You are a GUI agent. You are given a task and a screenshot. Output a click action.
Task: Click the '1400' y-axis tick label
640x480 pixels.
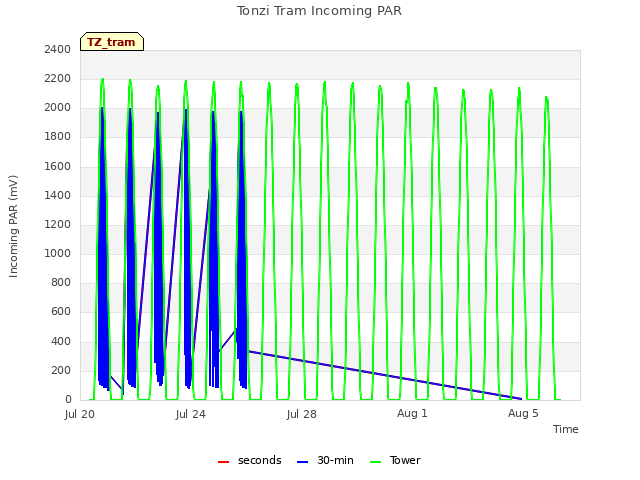[x=58, y=196]
